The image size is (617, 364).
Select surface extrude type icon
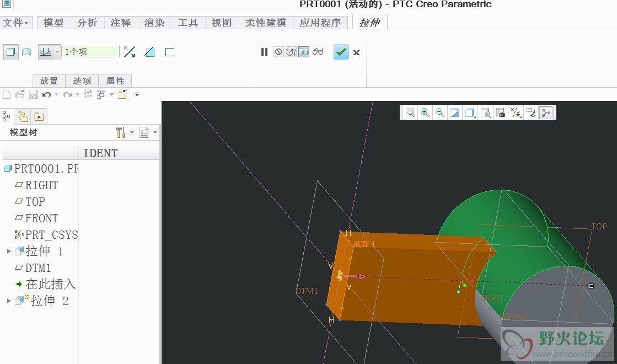pos(26,52)
